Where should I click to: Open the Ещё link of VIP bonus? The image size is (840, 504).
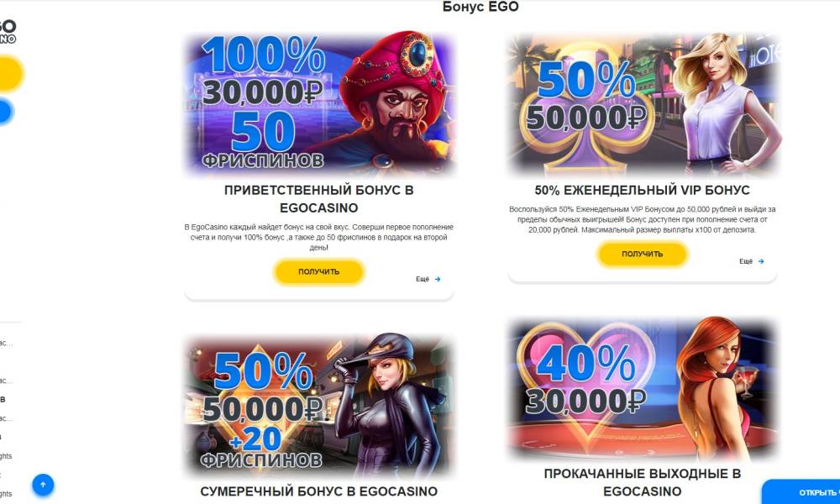(746, 261)
